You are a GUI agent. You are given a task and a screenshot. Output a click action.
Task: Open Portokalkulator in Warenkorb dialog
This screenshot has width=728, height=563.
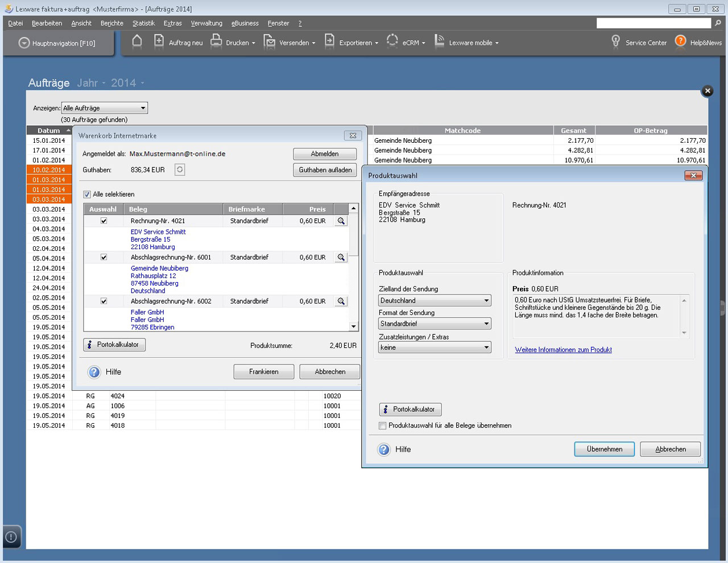pyautogui.click(x=114, y=345)
